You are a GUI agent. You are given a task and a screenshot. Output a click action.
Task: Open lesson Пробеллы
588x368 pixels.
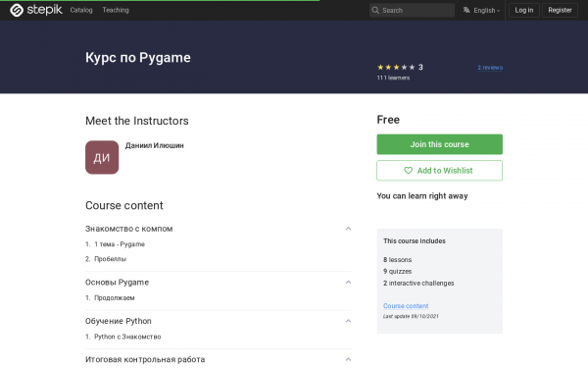pyautogui.click(x=110, y=259)
